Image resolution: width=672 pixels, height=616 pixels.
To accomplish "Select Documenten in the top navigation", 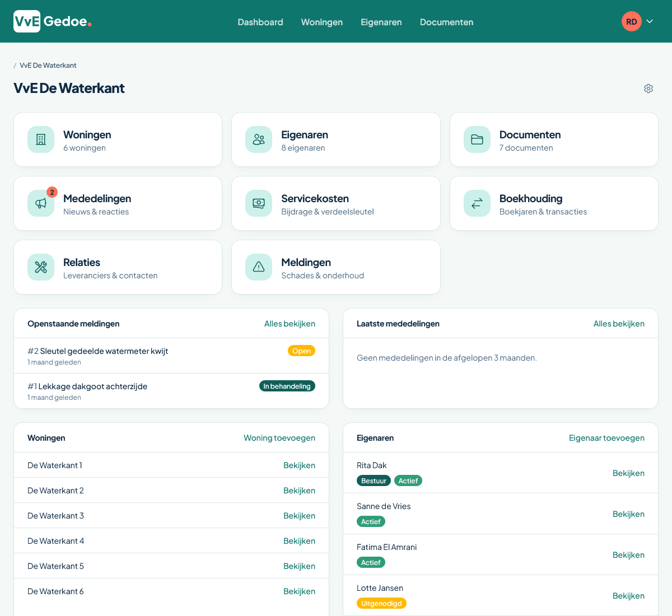I will (x=447, y=22).
